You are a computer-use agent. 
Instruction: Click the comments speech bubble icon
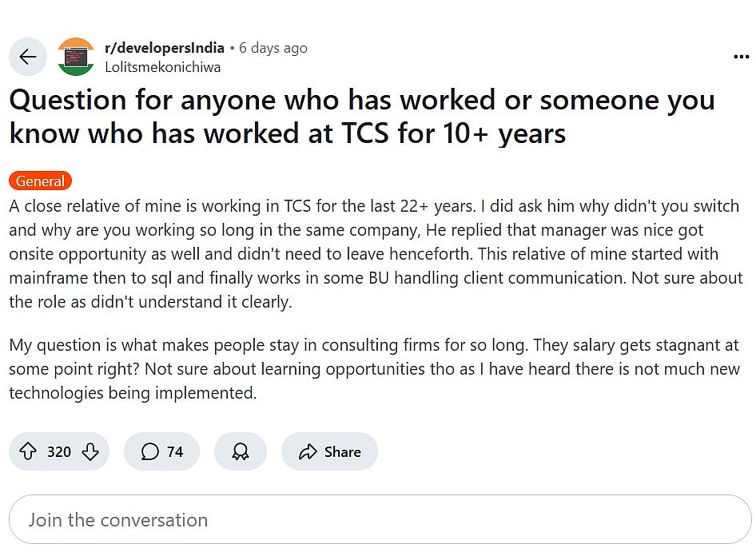pos(149,452)
